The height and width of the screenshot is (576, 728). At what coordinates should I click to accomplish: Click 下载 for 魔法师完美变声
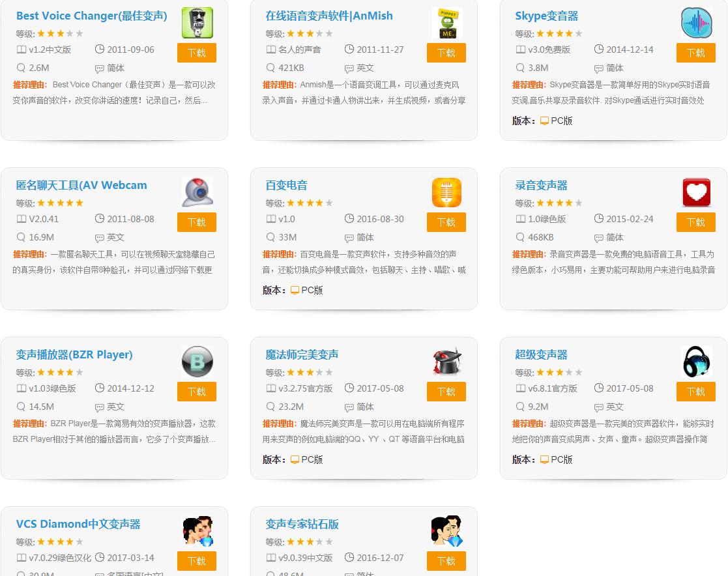point(446,392)
